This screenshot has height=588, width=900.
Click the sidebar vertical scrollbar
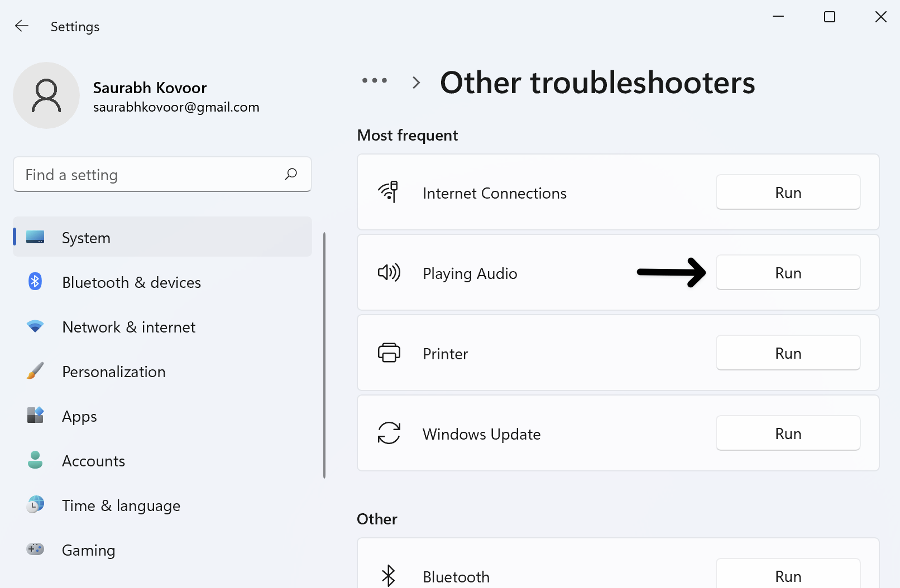[324, 355]
